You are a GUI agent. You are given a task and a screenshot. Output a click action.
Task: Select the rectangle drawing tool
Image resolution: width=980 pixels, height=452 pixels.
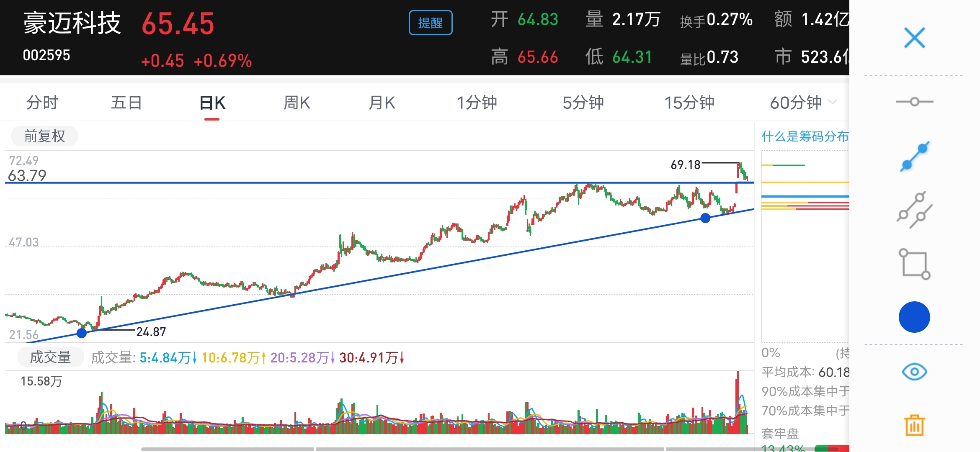click(x=914, y=264)
